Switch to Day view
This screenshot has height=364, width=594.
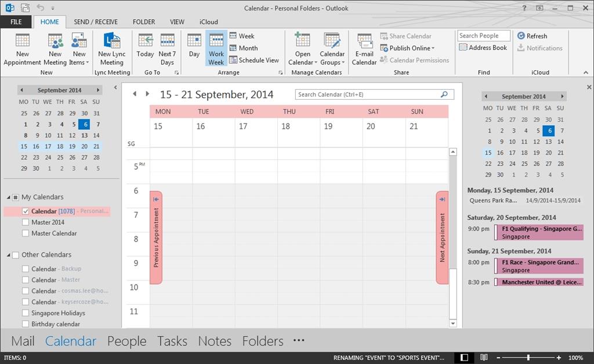[x=194, y=45]
